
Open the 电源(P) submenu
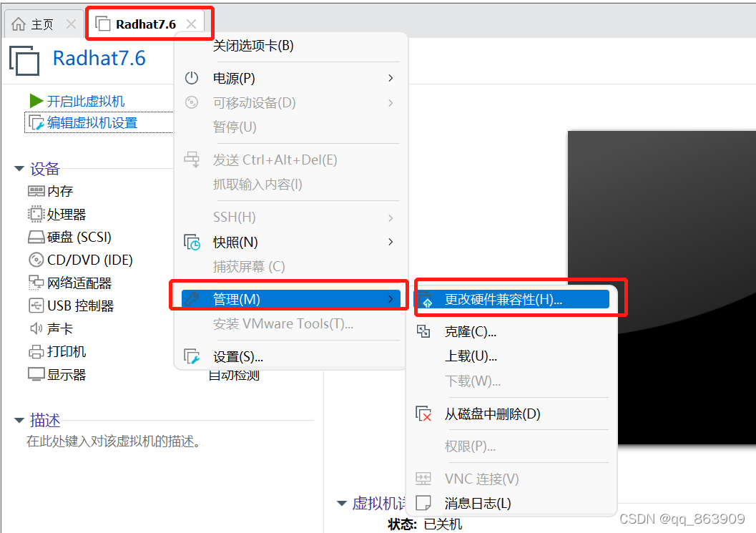pyautogui.click(x=290, y=78)
